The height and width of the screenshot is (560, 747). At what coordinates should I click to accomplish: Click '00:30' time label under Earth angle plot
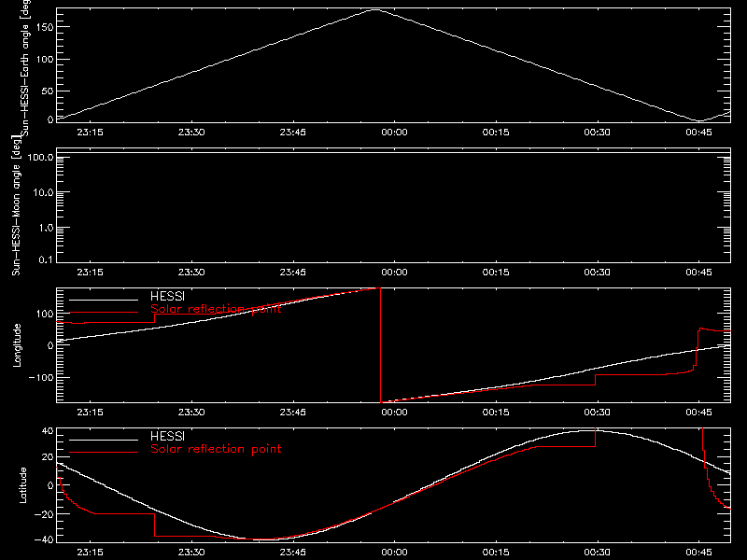point(598,132)
